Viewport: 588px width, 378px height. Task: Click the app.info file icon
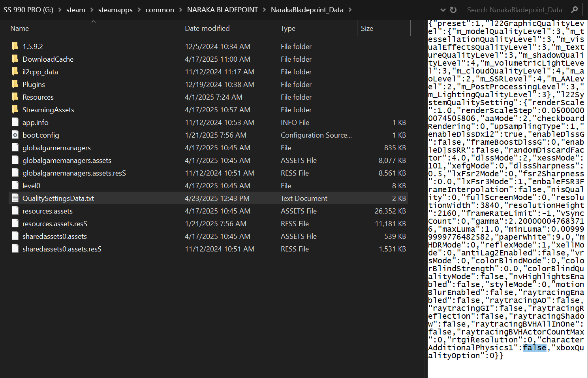click(15, 122)
